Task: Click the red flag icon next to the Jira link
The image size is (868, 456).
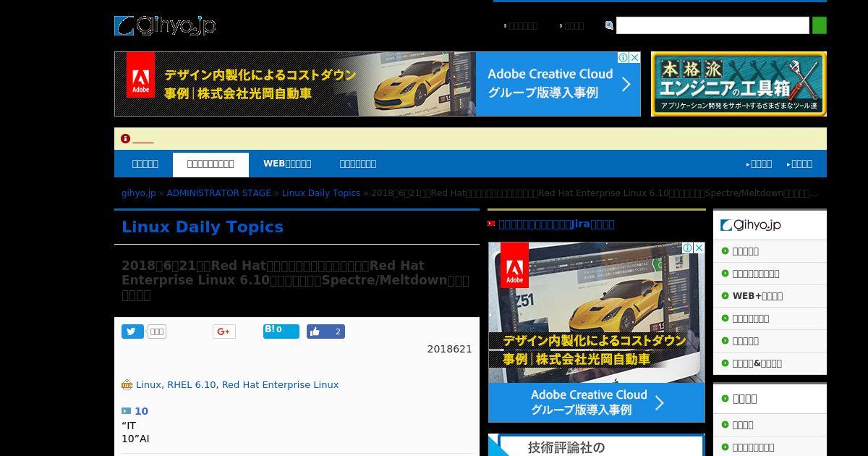Action: click(491, 224)
